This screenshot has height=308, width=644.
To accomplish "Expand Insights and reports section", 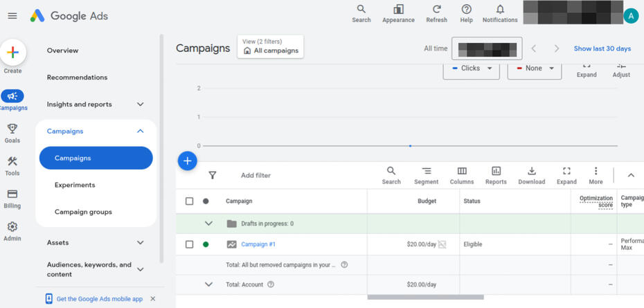I will pos(141,105).
